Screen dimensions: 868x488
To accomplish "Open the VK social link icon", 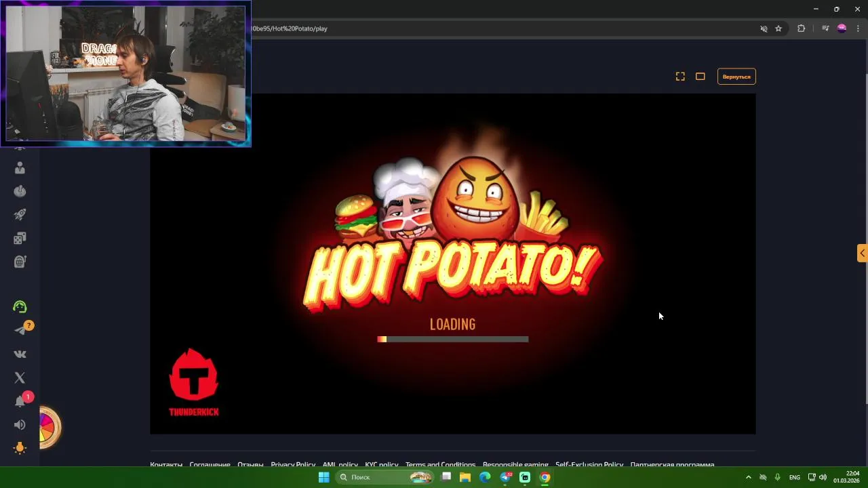I will tap(20, 354).
